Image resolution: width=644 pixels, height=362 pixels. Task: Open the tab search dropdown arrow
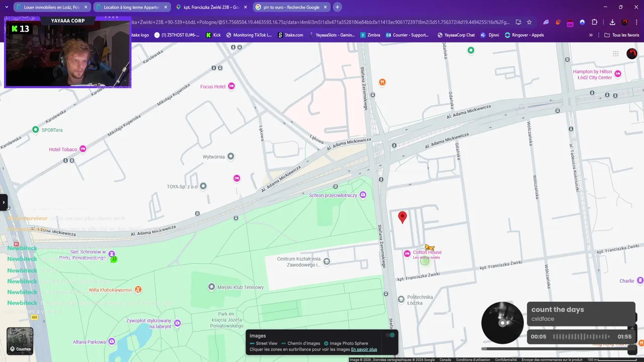[7, 7]
